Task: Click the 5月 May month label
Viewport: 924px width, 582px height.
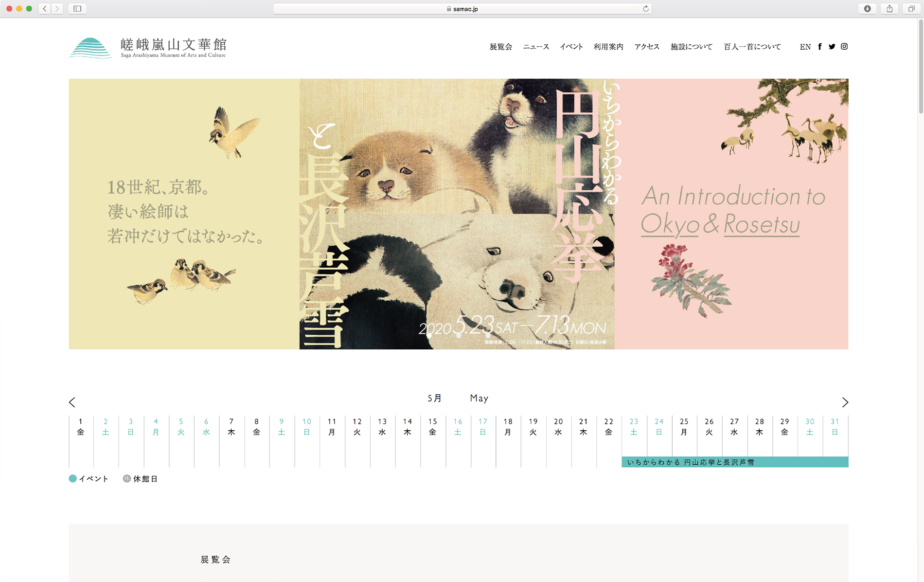Action: point(458,398)
